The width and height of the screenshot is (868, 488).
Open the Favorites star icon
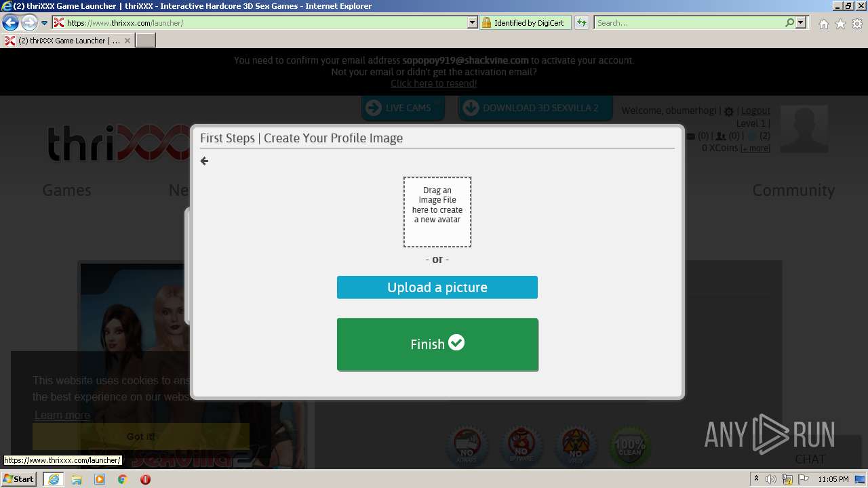point(840,24)
